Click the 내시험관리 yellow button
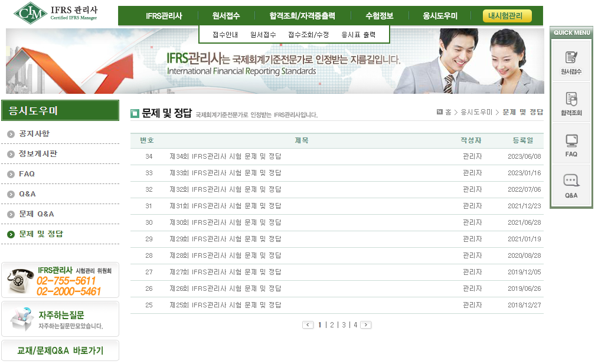The height and width of the screenshot is (364, 598). [x=507, y=16]
